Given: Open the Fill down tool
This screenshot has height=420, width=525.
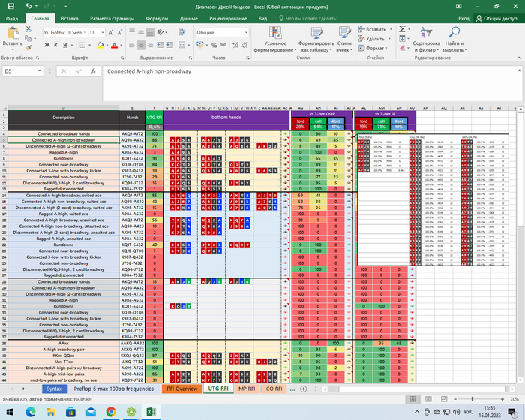Looking at the screenshot, I should coord(402,39).
